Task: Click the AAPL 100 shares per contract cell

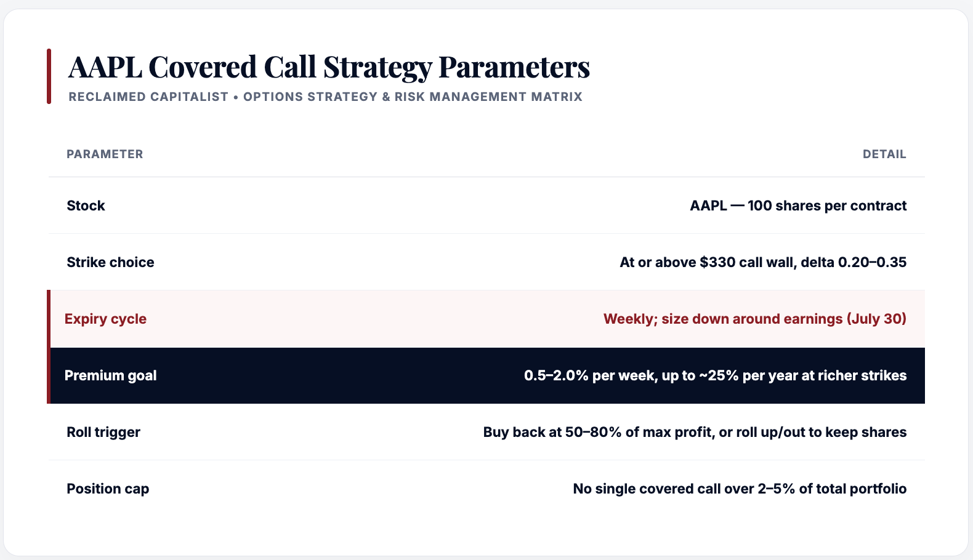Action: [798, 206]
